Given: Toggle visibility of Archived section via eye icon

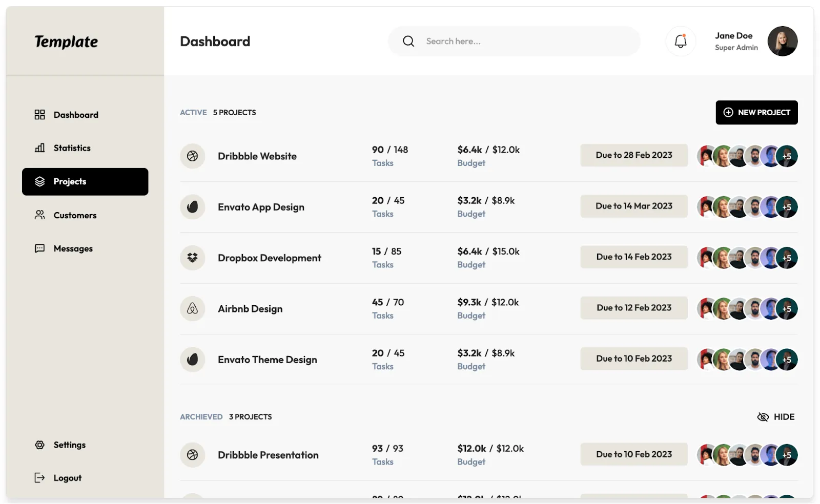Looking at the screenshot, I should [763, 416].
